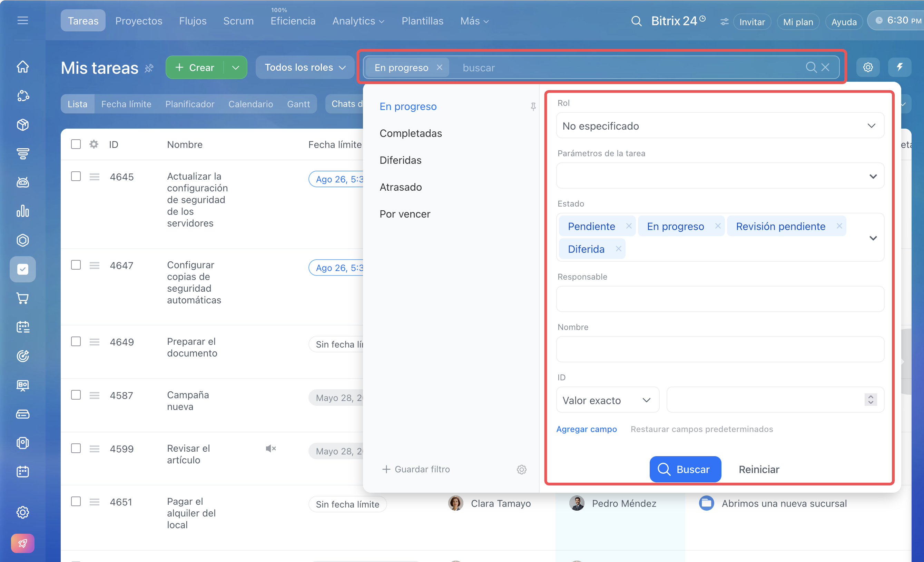Screen dimensions: 924x562
Task: Open the ID Valor exacto dropdown
Action: [x=608, y=400]
